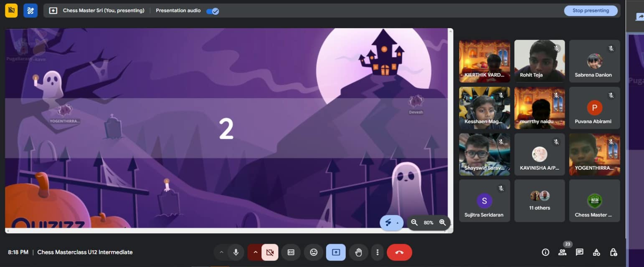This screenshot has height=267, width=644.
Task: Open the 11 others tile
Action: (x=540, y=201)
